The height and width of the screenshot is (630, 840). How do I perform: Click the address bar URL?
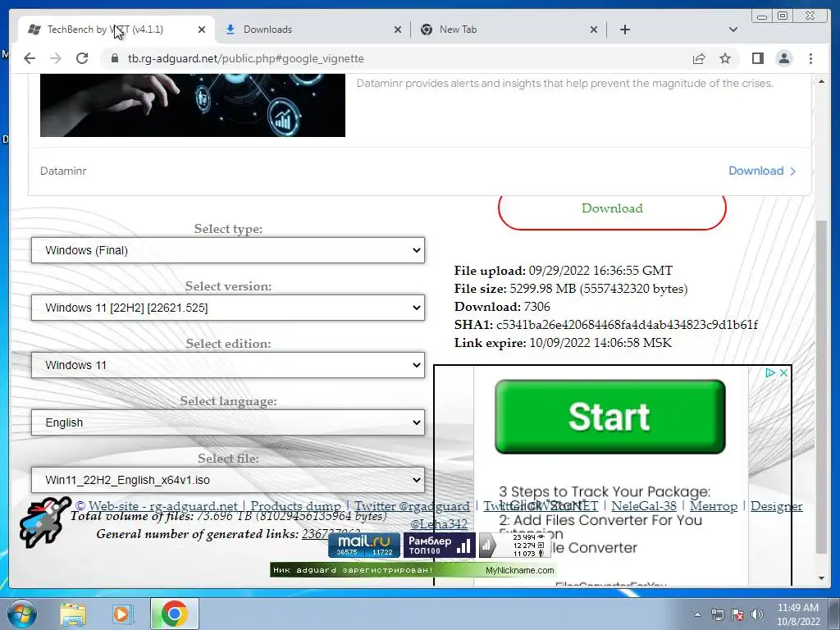pos(245,58)
